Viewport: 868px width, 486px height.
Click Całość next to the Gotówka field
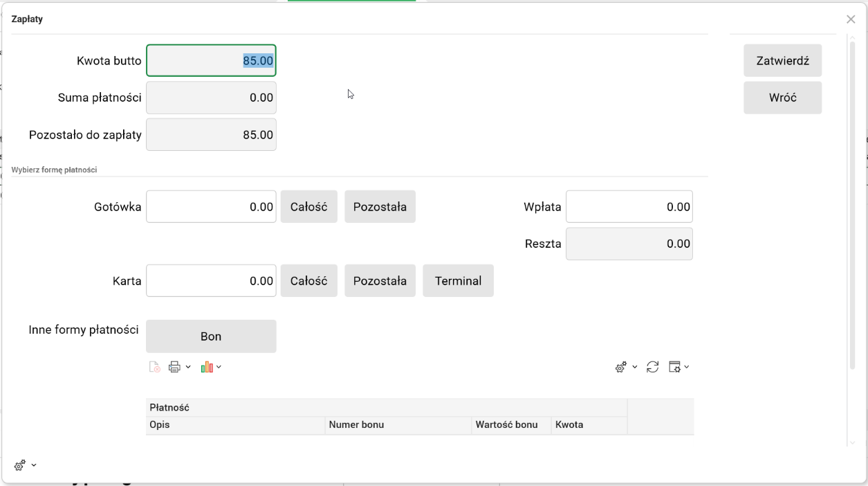(308, 207)
